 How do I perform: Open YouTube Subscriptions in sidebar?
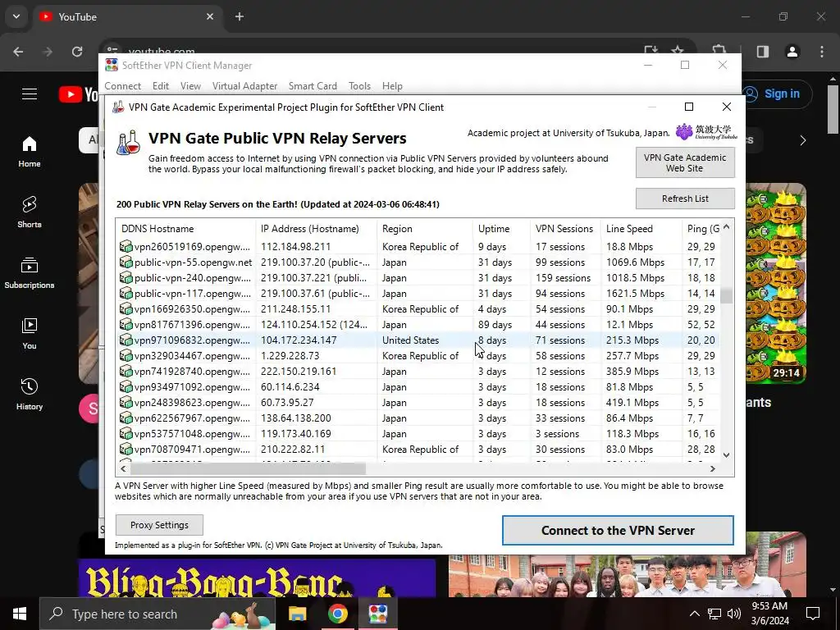(x=30, y=272)
